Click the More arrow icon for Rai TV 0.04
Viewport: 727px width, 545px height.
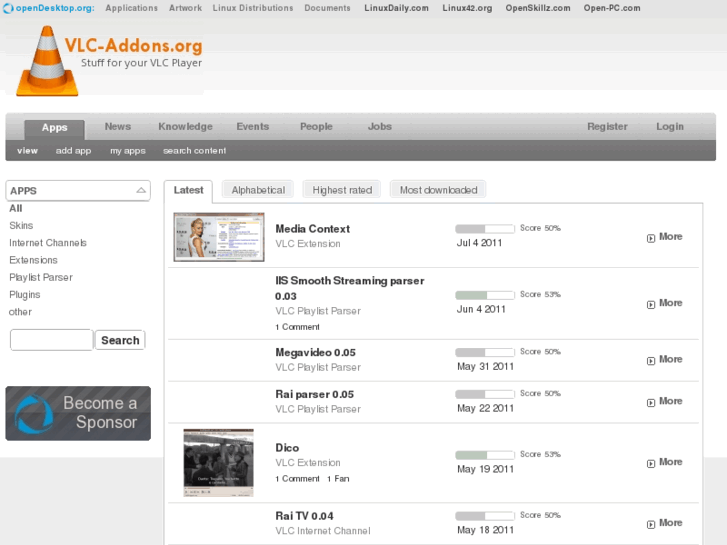(651, 524)
